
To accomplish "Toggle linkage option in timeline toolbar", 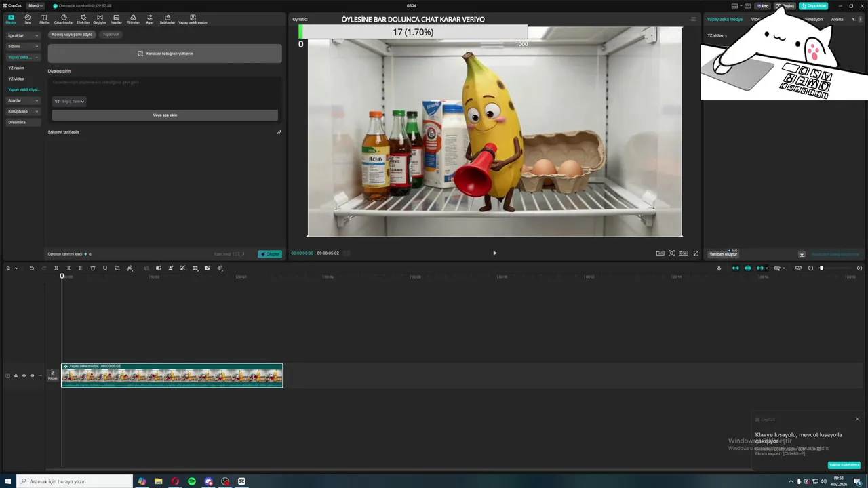I will click(760, 268).
